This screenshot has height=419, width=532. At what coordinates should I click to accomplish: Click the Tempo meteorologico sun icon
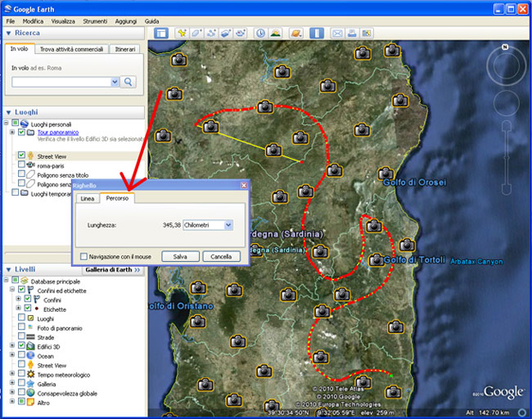click(x=31, y=374)
